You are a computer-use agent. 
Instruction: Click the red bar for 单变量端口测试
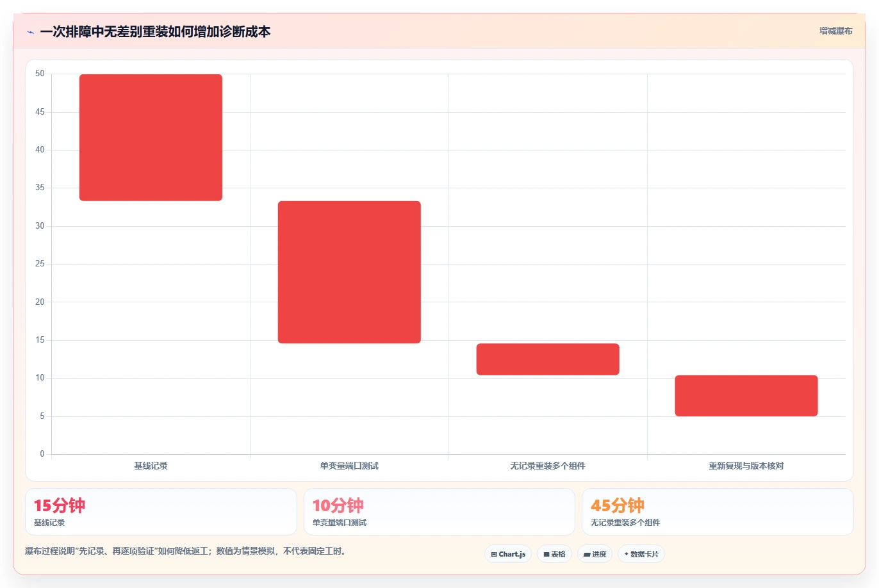(x=349, y=272)
